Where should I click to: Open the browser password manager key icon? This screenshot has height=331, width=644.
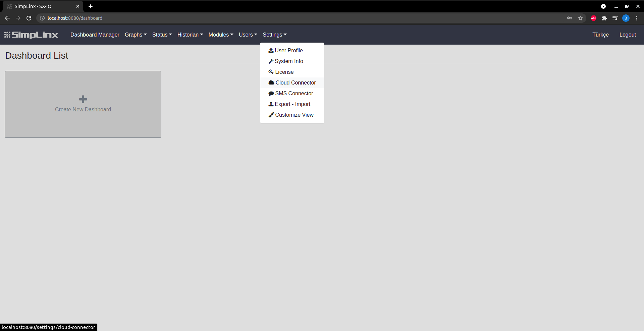(x=570, y=18)
